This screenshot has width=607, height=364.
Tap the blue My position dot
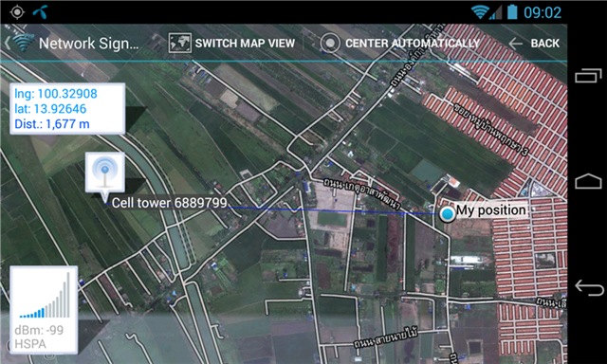tap(447, 214)
